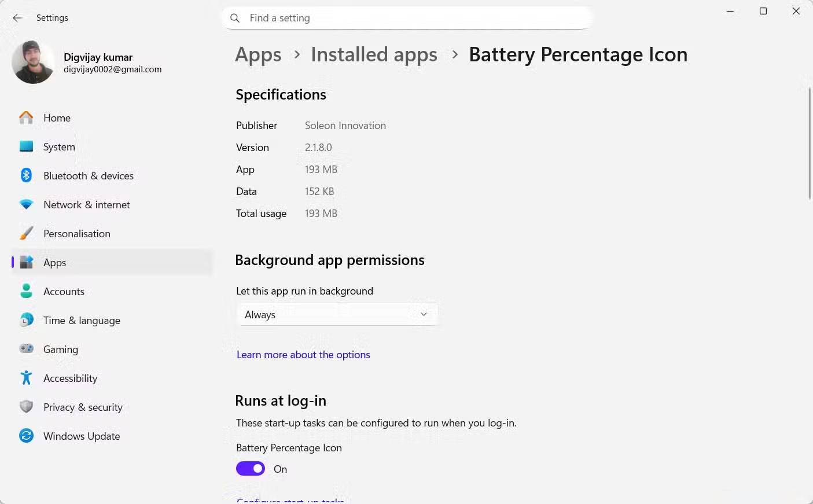Turn off Battery Percentage Icon start-up task
The height and width of the screenshot is (504, 813).
point(250,468)
